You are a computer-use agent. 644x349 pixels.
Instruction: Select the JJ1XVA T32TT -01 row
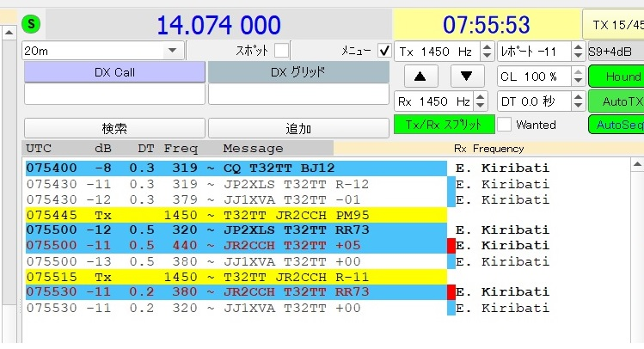[236, 199]
